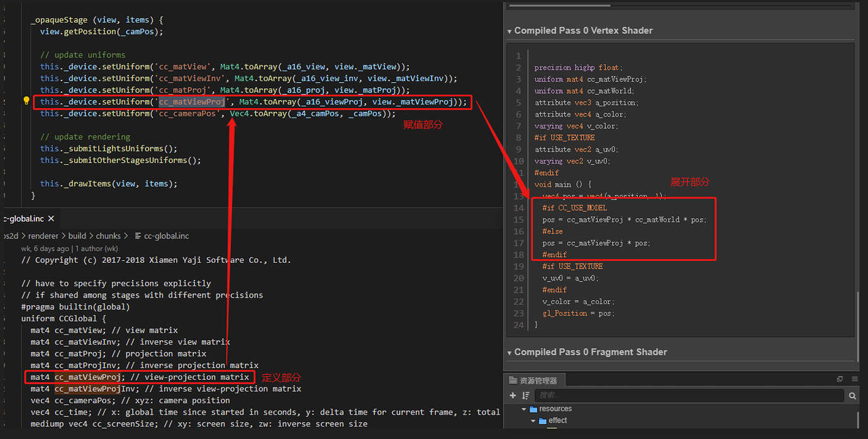Click the horizontal scrollbar above Vertex Shader
Viewport: 868px width, 439px height.
click(x=559, y=5)
